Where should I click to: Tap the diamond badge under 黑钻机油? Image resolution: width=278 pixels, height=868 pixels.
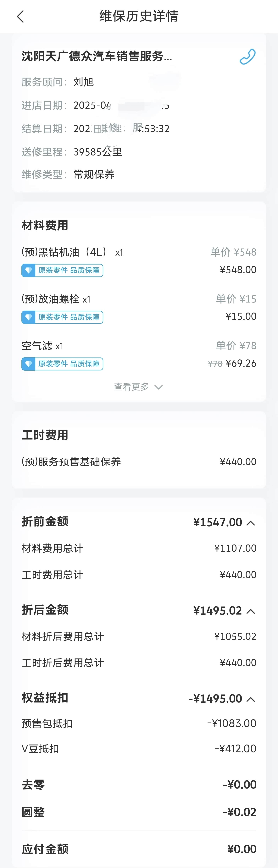pos(29,270)
